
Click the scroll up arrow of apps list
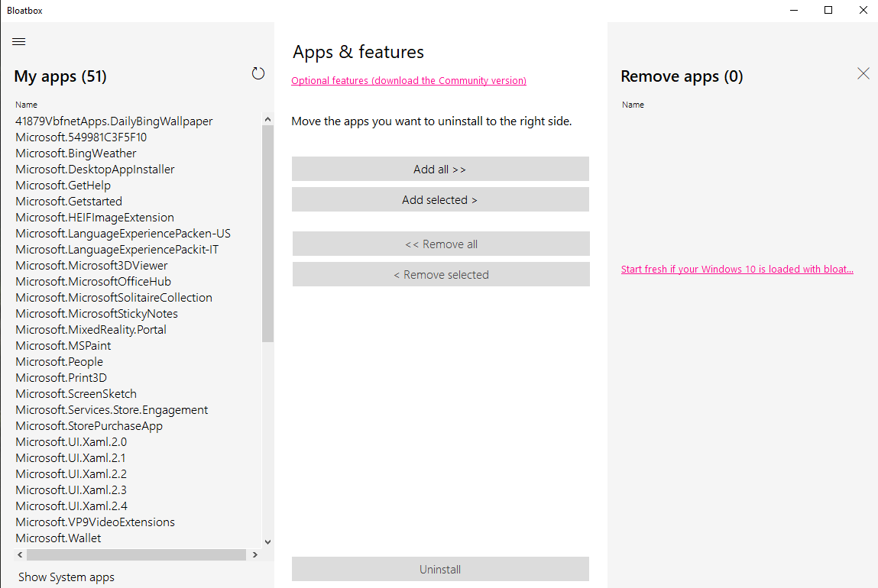tap(267, 119)
